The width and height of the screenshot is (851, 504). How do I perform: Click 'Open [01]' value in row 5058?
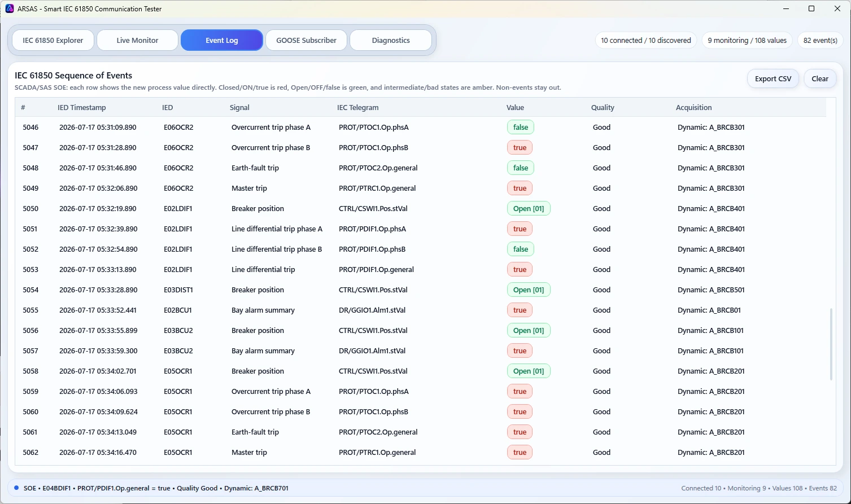(529, 371)
